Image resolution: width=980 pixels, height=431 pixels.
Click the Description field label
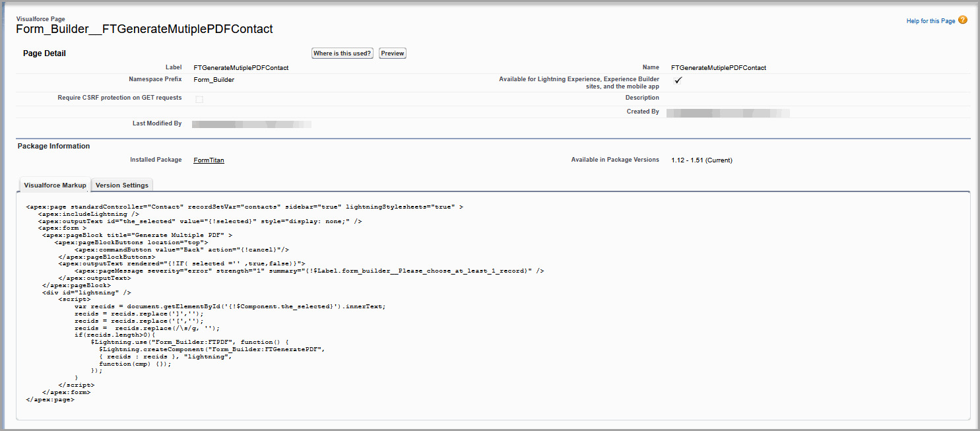tap(642, 98)
